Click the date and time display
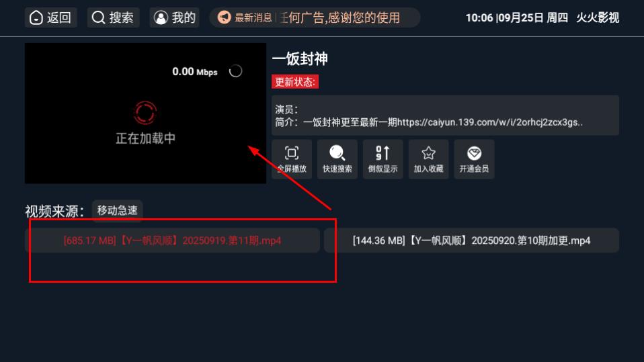The width and height of the screenshot is (644, 362). pos(517,17)
